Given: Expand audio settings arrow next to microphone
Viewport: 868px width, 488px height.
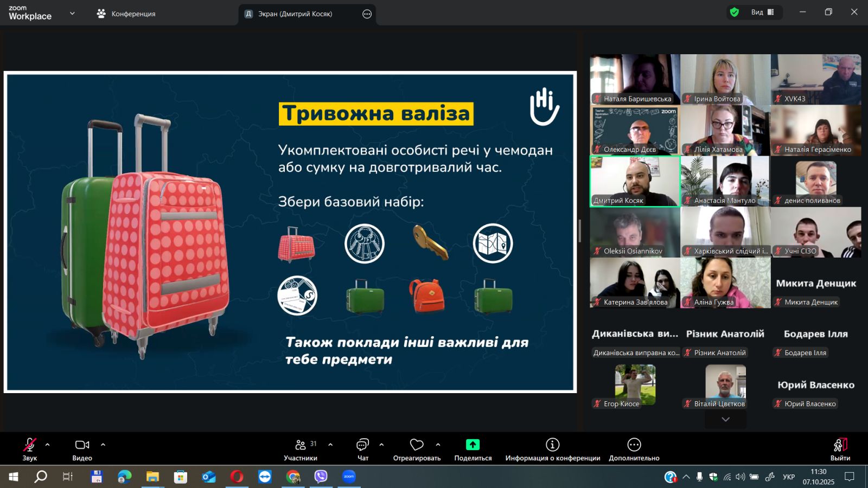Looking at the screenshot, I should pos(48,445).
